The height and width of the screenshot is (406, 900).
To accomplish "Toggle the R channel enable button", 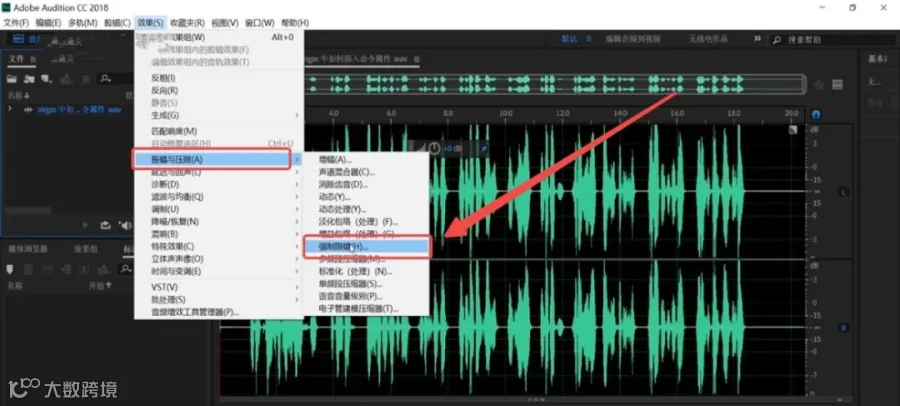I will point(843,327).
